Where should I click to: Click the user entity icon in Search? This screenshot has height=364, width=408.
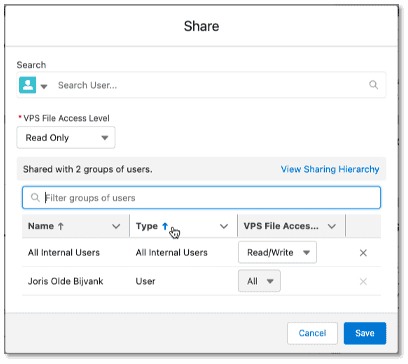point(28,85)
